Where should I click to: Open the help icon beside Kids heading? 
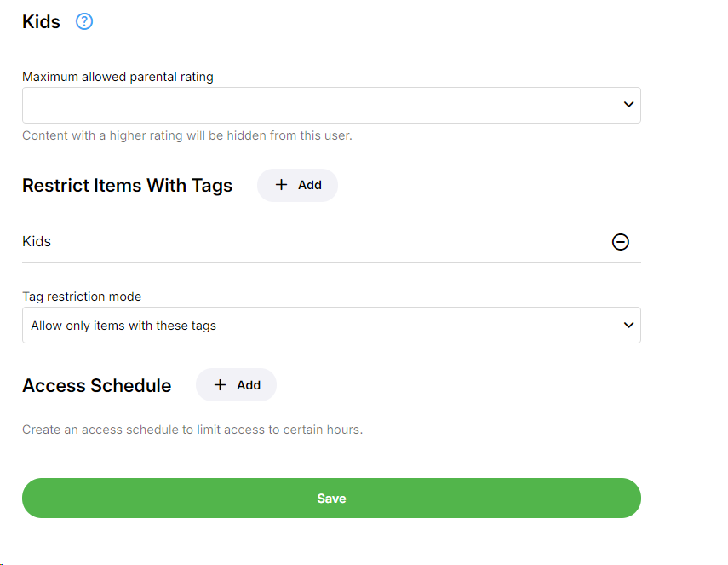tap(84, 22)
